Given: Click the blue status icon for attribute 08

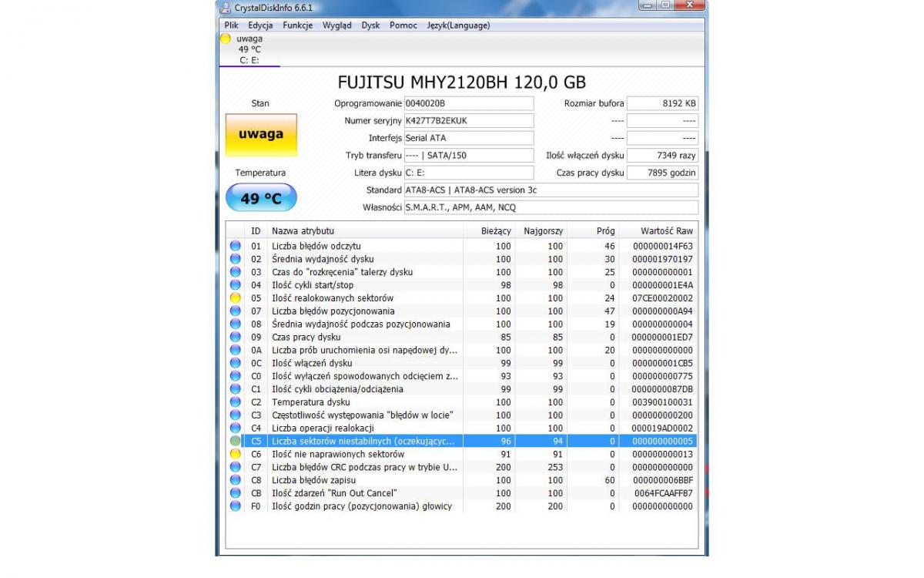Looking at the screenshot, I should (x=236, y=324).
